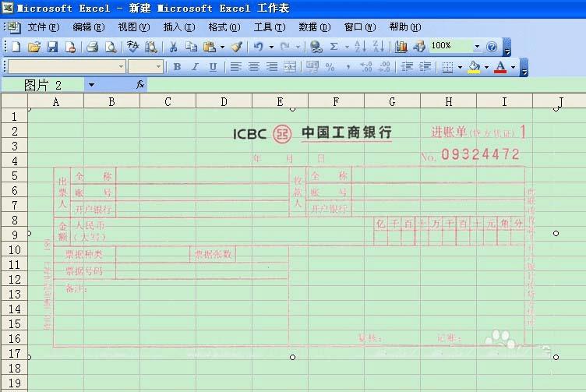The height and width of the screenshot is (392, 586).
Task: Open the font name dropdown
Action: [x=121, y=67]
